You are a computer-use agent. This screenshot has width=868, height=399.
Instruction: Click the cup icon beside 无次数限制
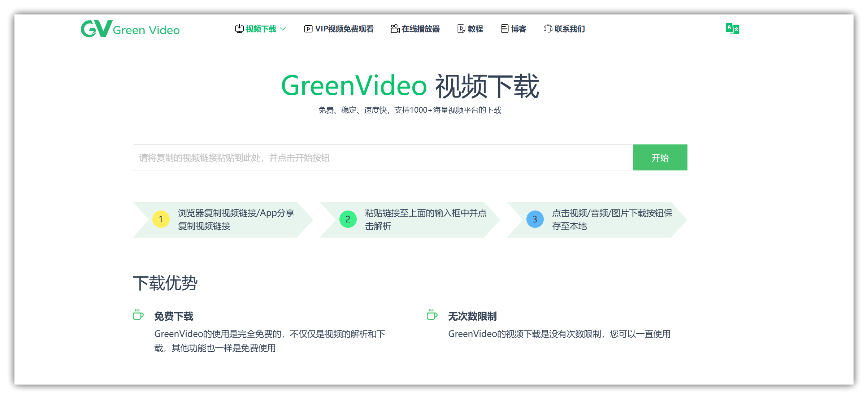(x=432, y=315)
